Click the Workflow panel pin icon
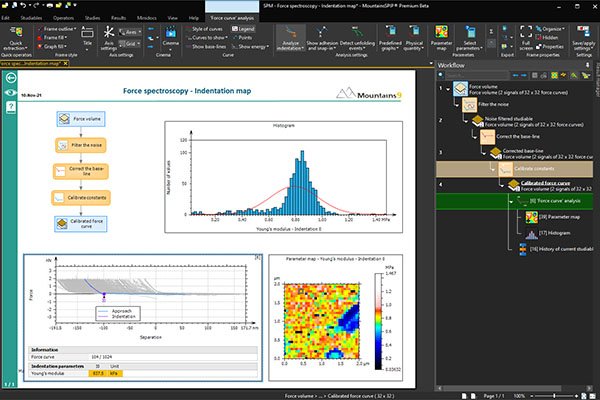 click(x=587, y=65)
